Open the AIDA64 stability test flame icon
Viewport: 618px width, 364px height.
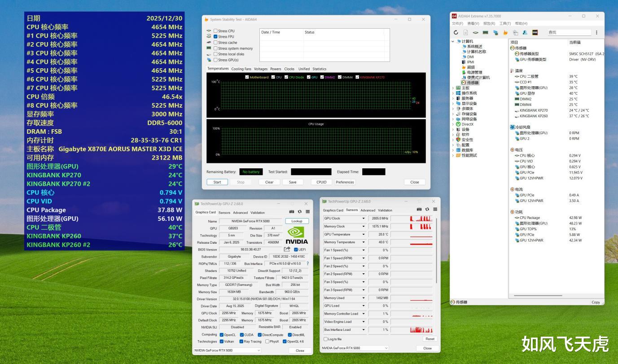[x=505, y=32]
